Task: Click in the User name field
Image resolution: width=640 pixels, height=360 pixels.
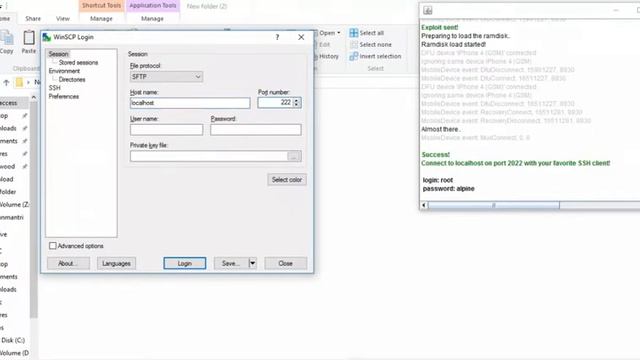Action: click(167, 130)
